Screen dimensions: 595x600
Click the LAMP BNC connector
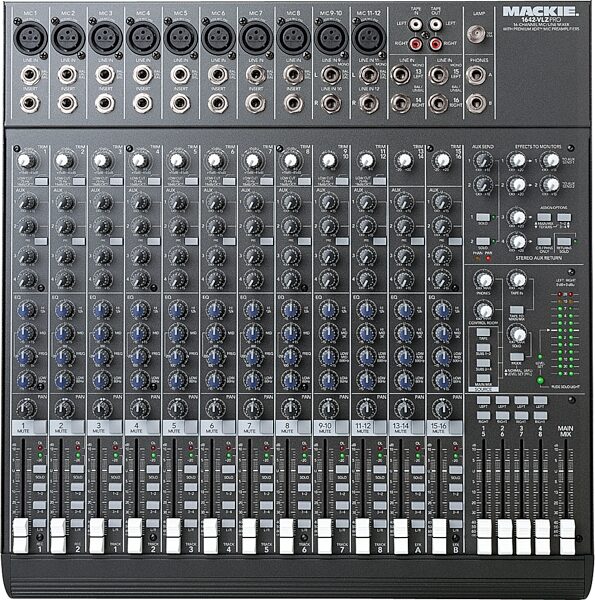click(x=476, y=34)
